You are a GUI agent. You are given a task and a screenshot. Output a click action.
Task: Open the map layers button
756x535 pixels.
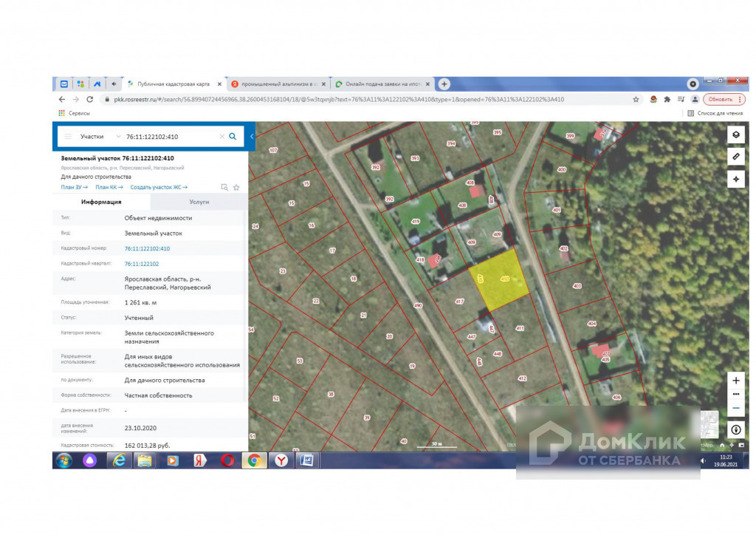pyautogui.click(x=736, y=134)
